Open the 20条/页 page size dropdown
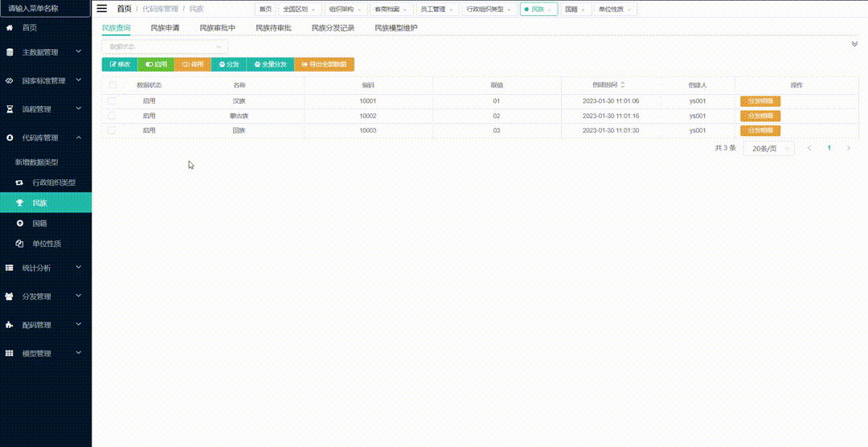The image size is (868, 447). [x=768, y=149]
